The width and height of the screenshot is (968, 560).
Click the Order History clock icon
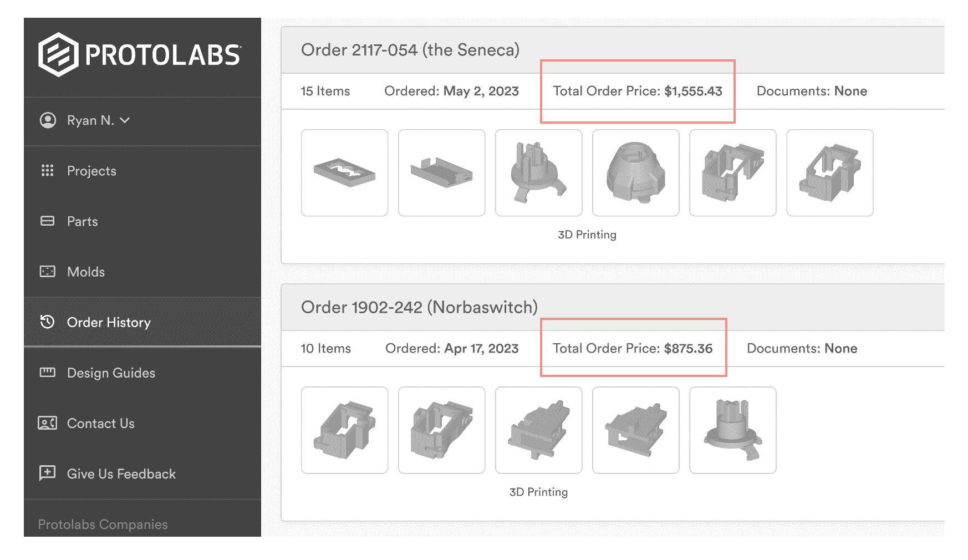[x=48, y=322]
